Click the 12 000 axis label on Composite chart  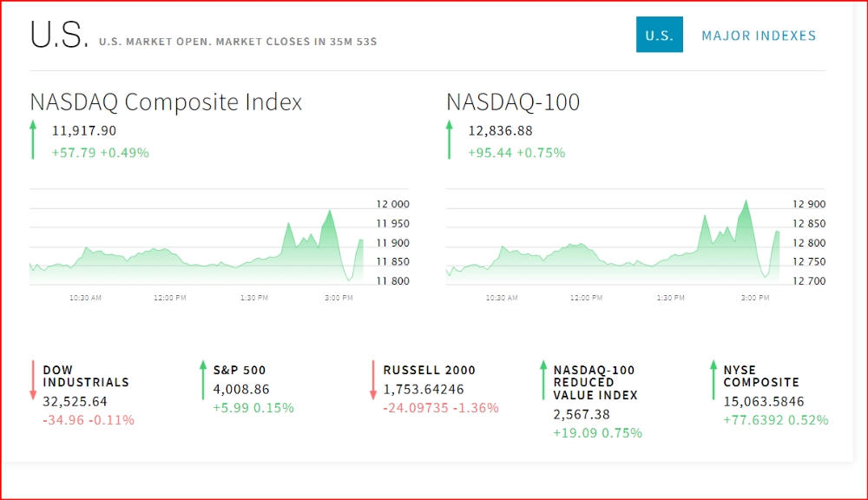[x=393, y=204]
